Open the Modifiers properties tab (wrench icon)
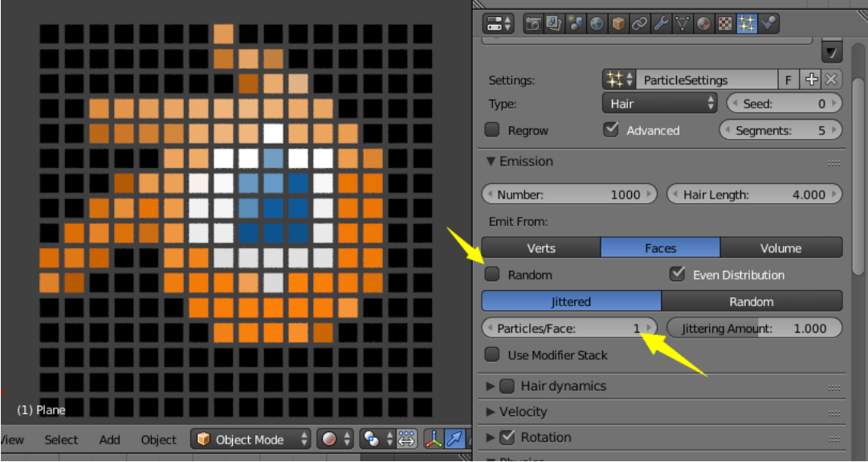Screen dimensions: 868x462 coord(661,23)
